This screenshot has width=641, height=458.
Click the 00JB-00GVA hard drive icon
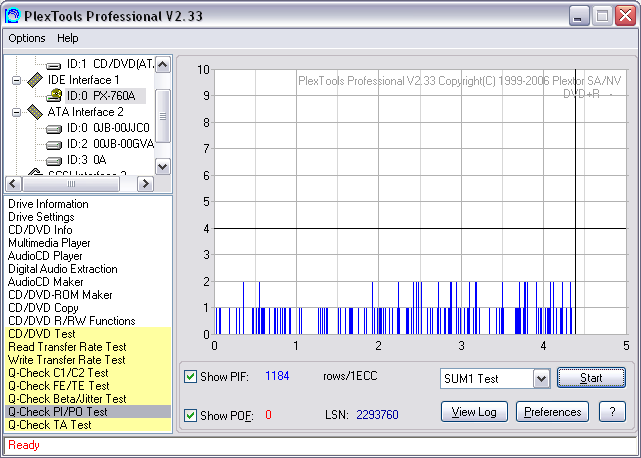click(x=54, y=145)
